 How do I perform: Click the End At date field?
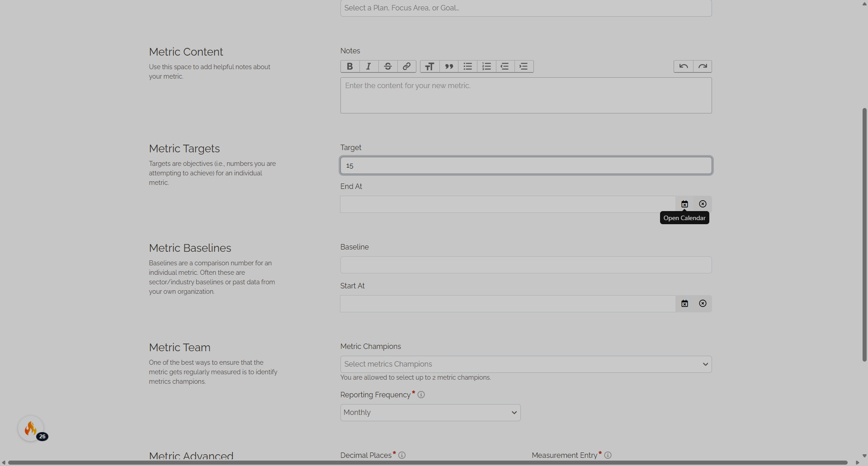508,204
